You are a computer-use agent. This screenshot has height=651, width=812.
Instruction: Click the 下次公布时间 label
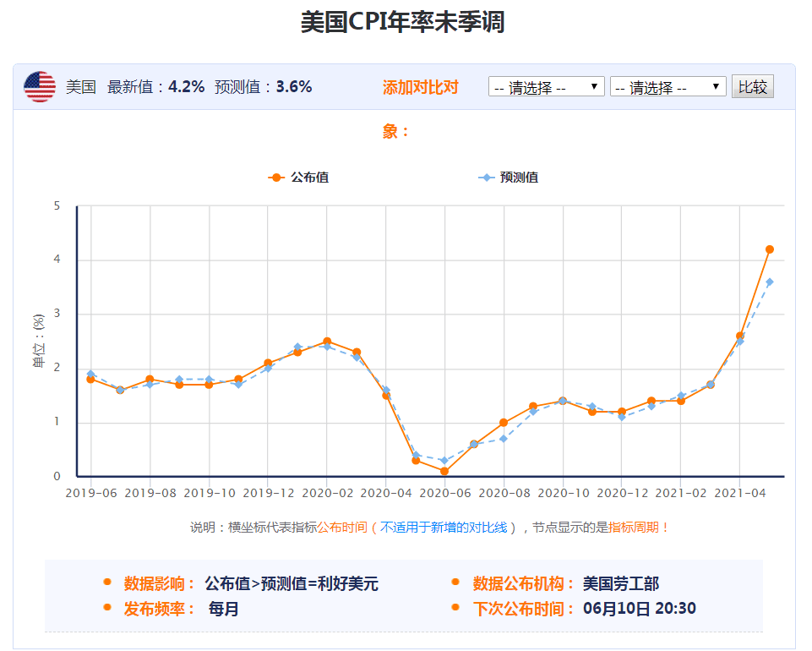[523, 609]
